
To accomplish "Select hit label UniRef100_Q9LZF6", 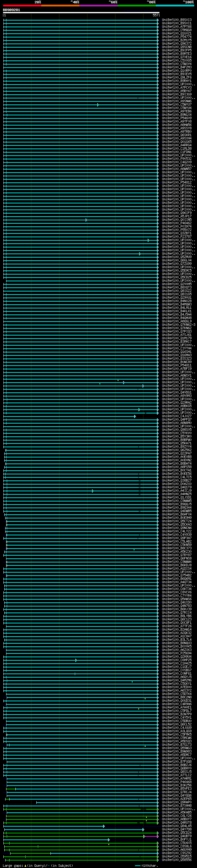I will pyautogui.click(x=176, y=78).
